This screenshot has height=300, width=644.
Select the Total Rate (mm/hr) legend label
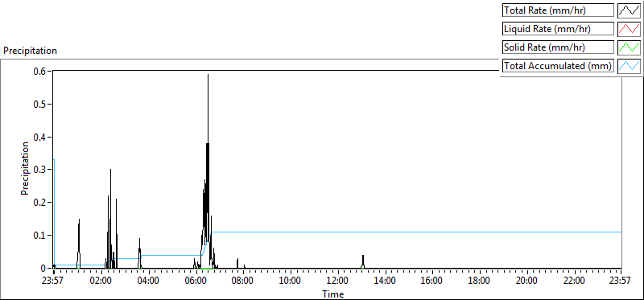pyautogui.click(x=558, y=10)
